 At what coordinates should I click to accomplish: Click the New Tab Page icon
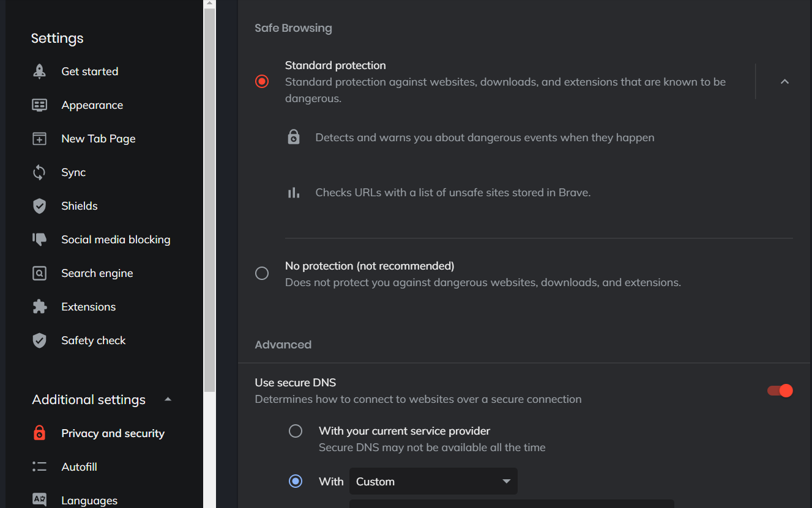[39, 139]
